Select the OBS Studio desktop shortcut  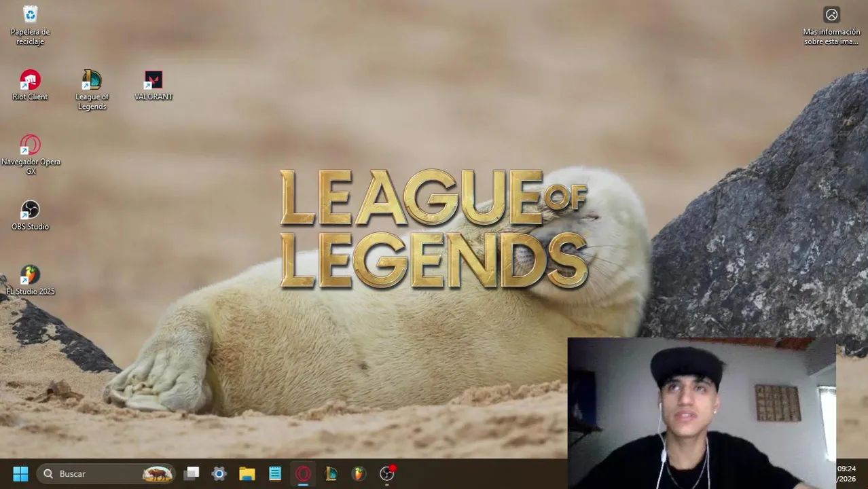click(31, 215)
